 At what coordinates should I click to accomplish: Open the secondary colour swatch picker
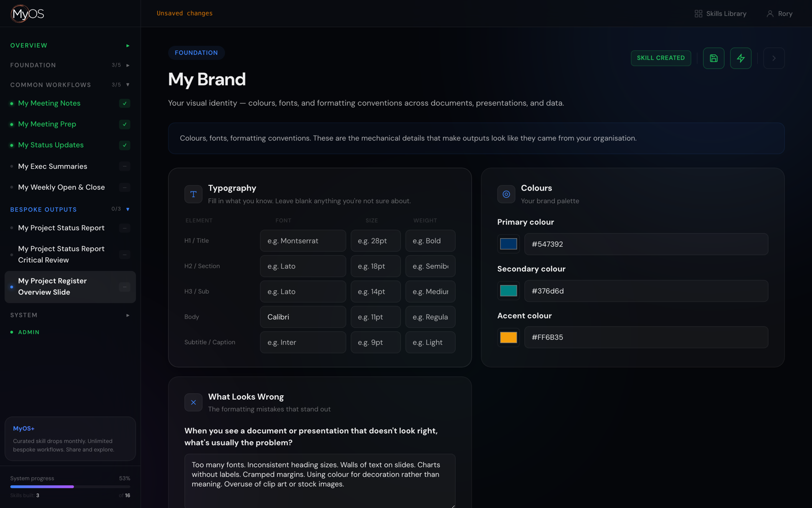click(509, 291)
